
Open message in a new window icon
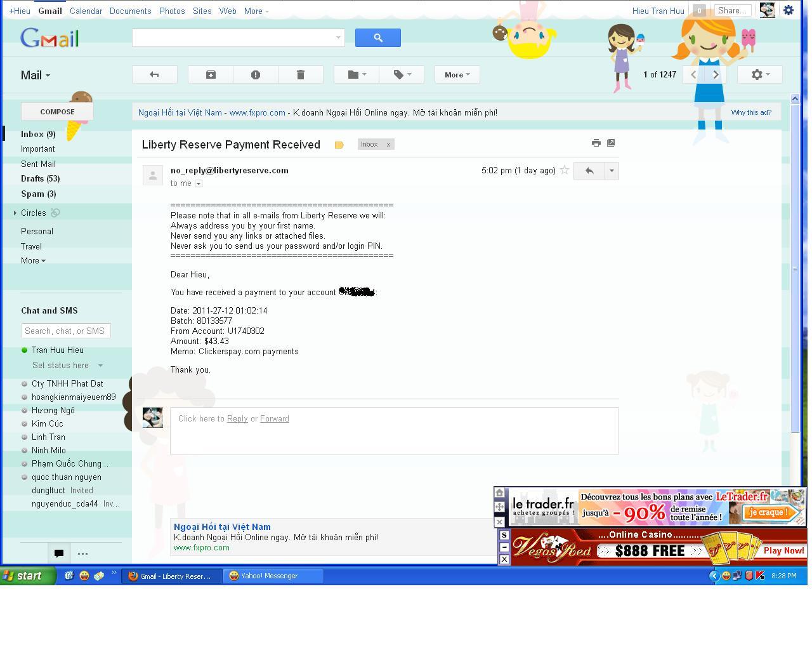click(x=611, y=143)
